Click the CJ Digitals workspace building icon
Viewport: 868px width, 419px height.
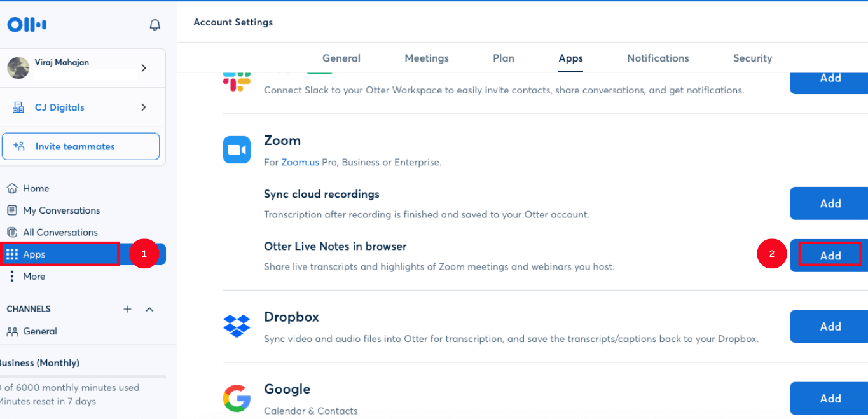coord(18,107)
